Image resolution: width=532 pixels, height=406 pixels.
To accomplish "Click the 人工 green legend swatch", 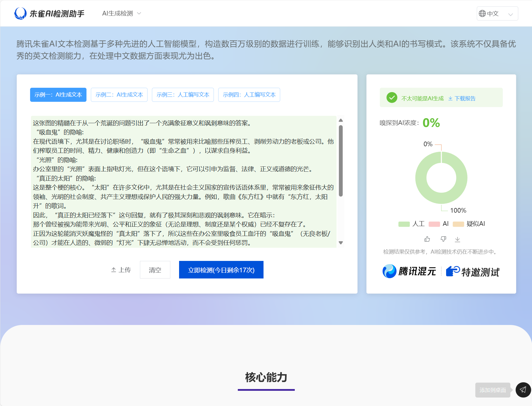I will click(404, 224).
